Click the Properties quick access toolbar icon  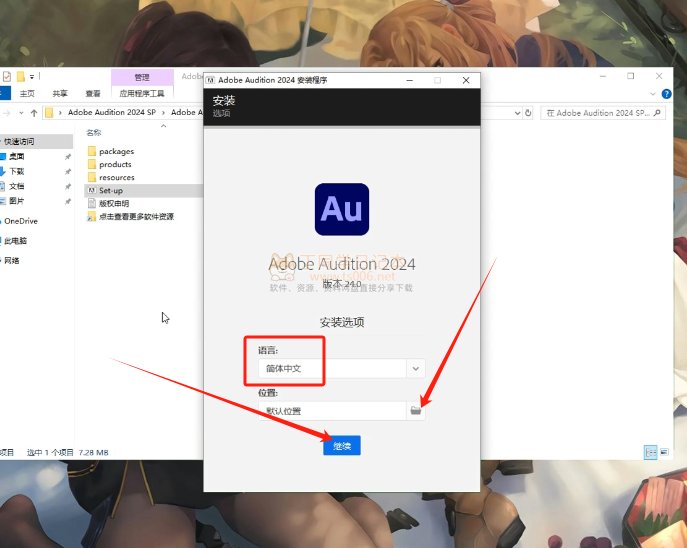pos(7,77)
